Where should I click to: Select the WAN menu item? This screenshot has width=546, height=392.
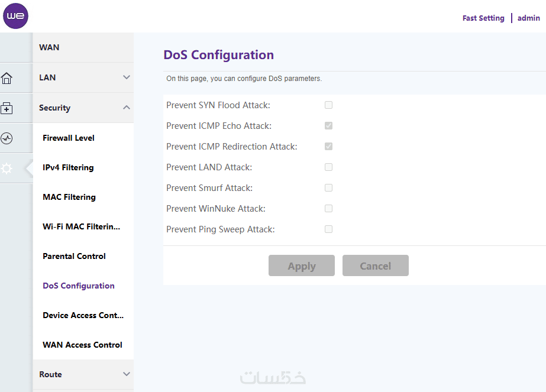(49, 47)
